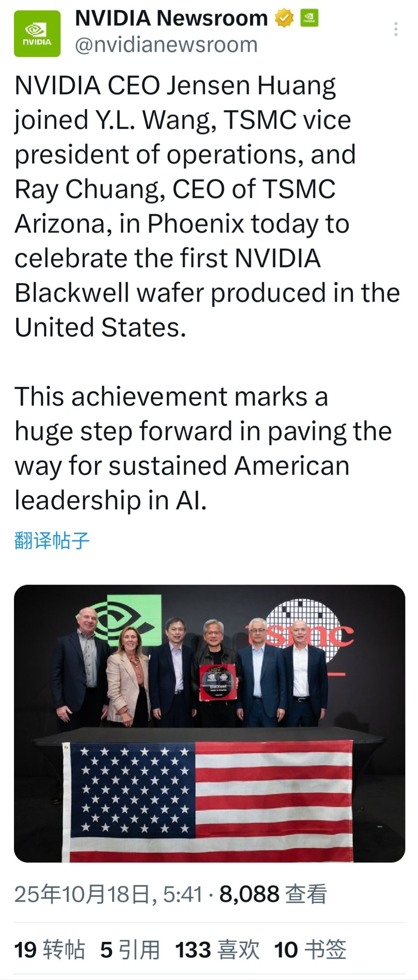Click the 25年10月18日 post timestamp
Screen dimensions: 418x980
109,894
